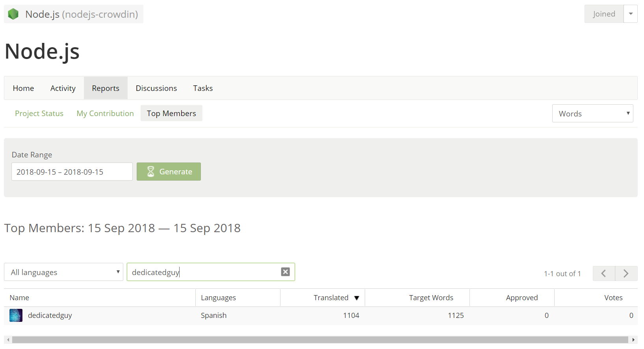Click the horizontal scrollbar track
The width and height of the screenshot is (644, 349).
pos(320,340)
